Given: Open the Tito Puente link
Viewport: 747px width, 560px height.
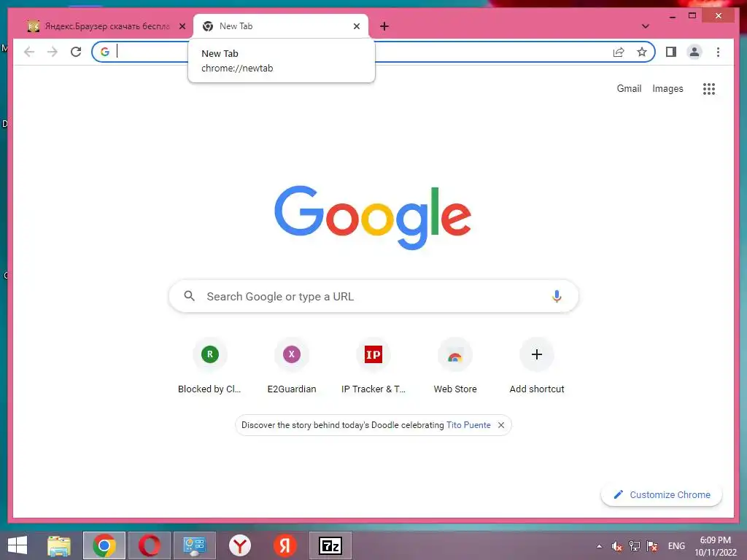Looking at the screenshot, I should (468, 425).
